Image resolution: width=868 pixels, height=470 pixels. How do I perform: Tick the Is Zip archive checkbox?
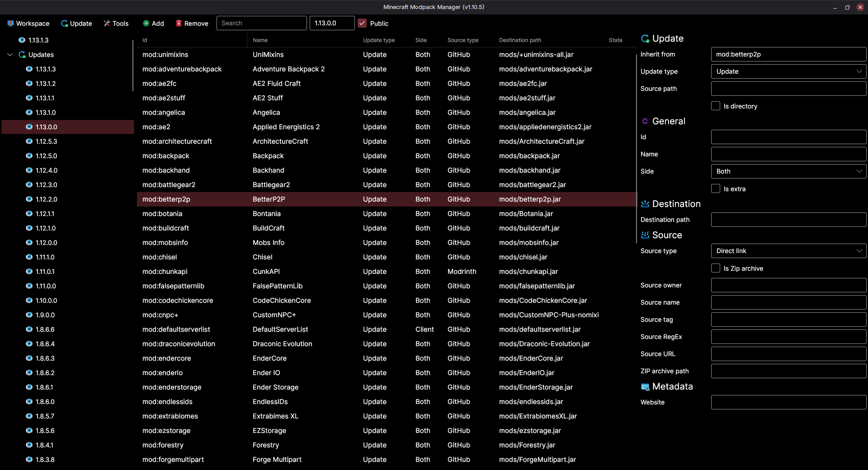coord(716,268)
